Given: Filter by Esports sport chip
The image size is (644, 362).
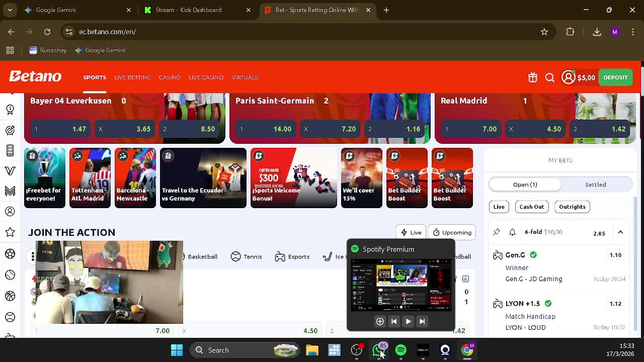Looking at the screenshot, I should coord(292,256).
